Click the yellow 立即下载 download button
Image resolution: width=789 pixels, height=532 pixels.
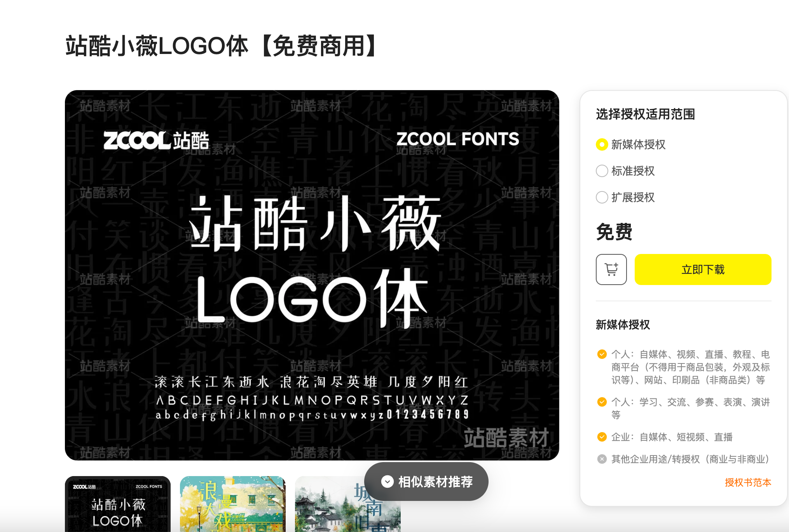point(703,269)
